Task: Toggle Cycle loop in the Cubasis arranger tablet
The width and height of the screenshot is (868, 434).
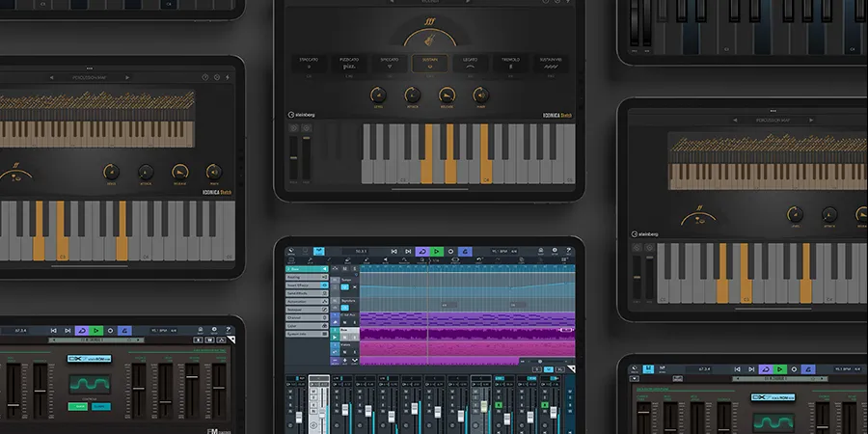Action: pyautogui.click(x=422, y=252)
